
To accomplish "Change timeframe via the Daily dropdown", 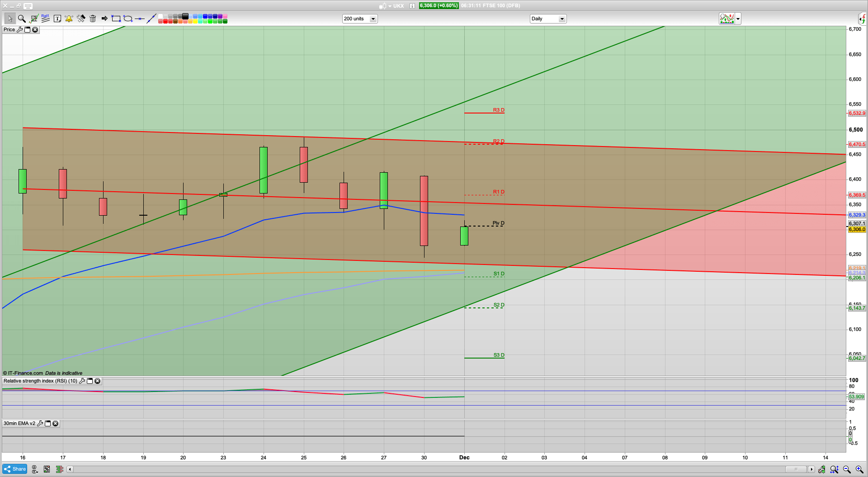I will coord(561,19).
